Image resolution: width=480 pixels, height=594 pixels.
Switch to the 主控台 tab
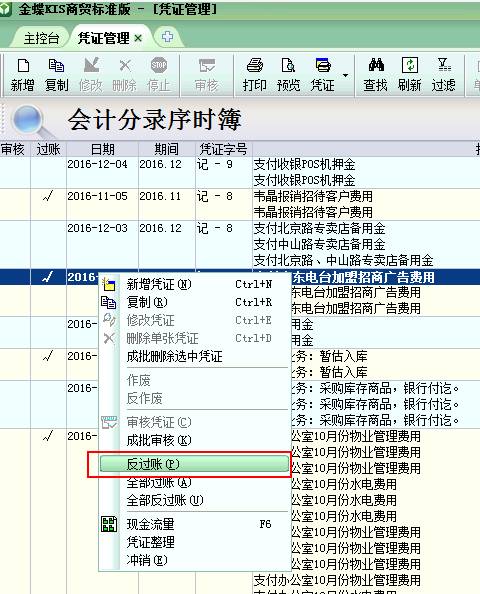pyautogui.click(x=41, y=38)
